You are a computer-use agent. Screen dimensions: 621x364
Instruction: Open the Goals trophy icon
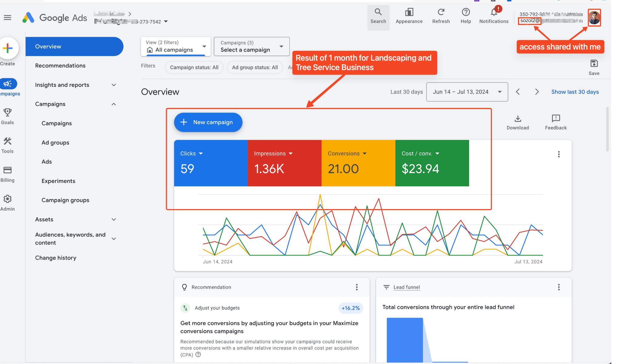point(8,113)
